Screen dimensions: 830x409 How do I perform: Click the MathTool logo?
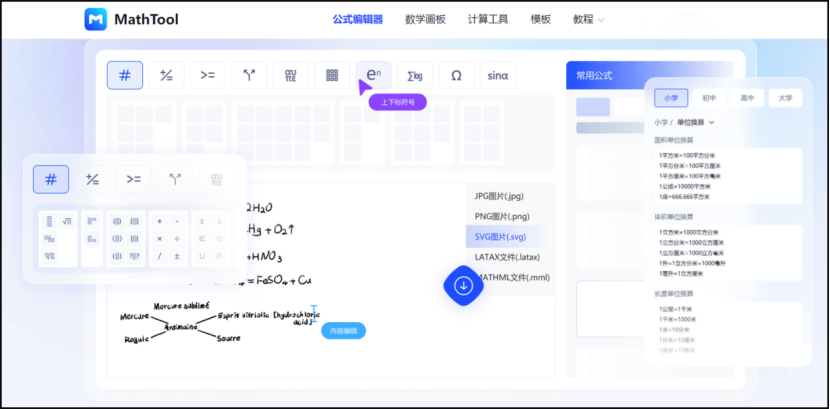131,20
